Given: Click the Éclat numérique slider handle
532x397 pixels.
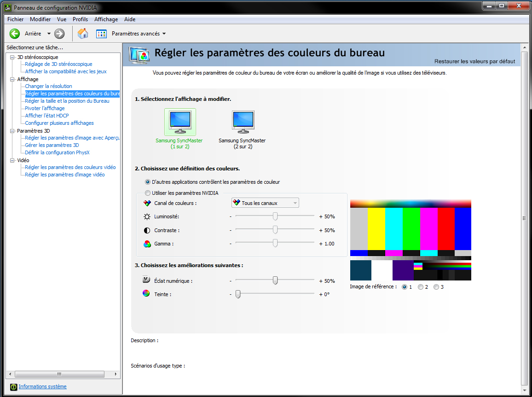Looking at the screenshot, I should tap(275, 280).
